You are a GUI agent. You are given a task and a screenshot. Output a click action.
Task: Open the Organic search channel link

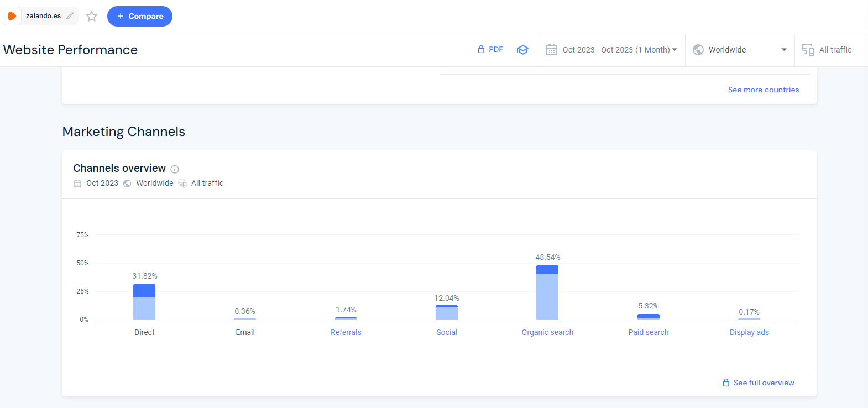point(547,332)
